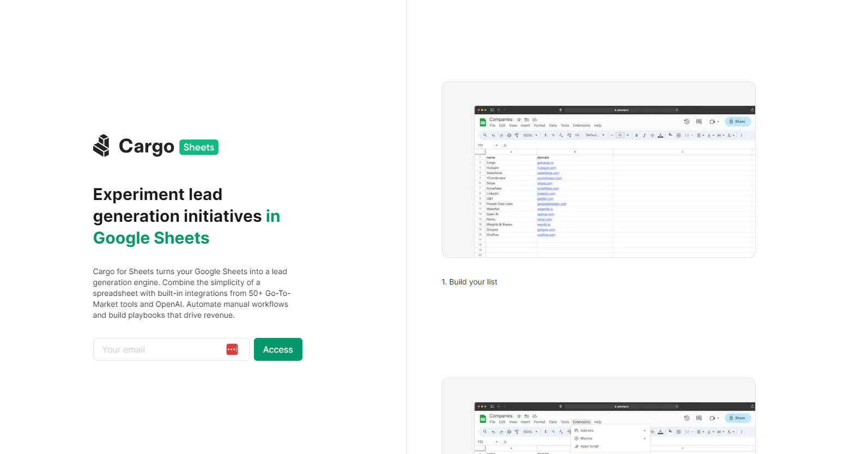Open the Macros submenu entry

(x=586, y=438)
